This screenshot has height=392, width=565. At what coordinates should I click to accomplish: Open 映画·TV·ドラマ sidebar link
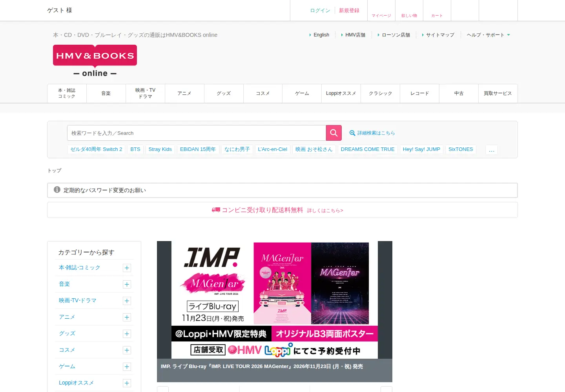click(x=78, y=300)
